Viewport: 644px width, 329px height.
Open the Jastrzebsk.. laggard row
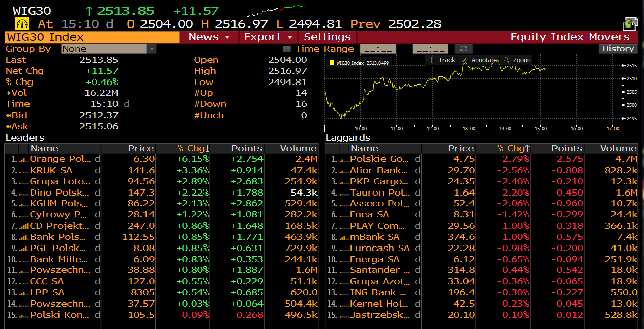coord(482,315)
